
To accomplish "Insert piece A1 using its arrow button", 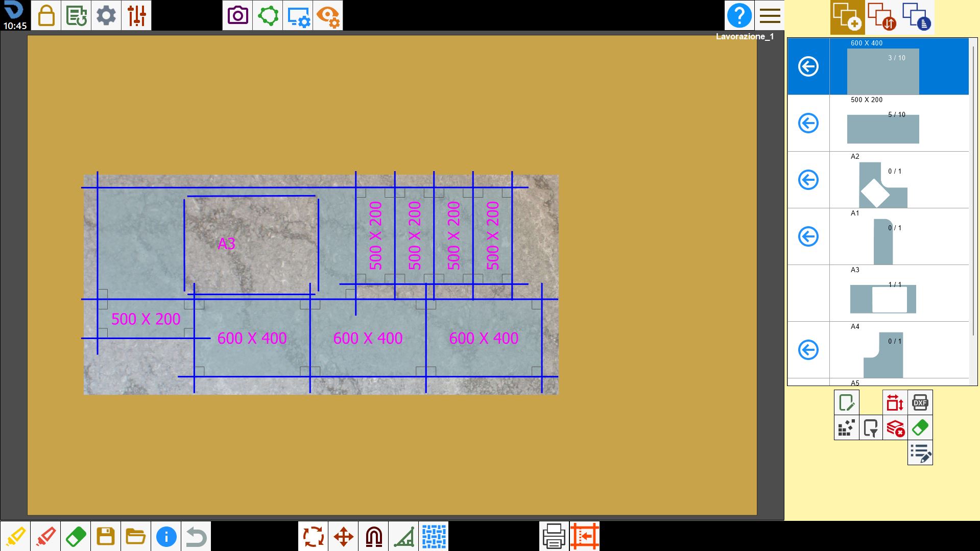I will pos(808,236).
